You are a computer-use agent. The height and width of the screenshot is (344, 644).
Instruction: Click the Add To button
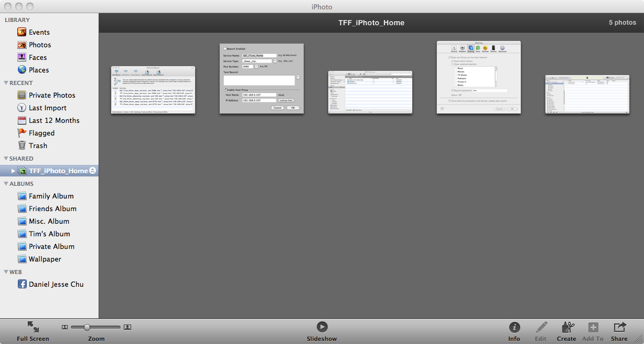(x=593, y=331)
